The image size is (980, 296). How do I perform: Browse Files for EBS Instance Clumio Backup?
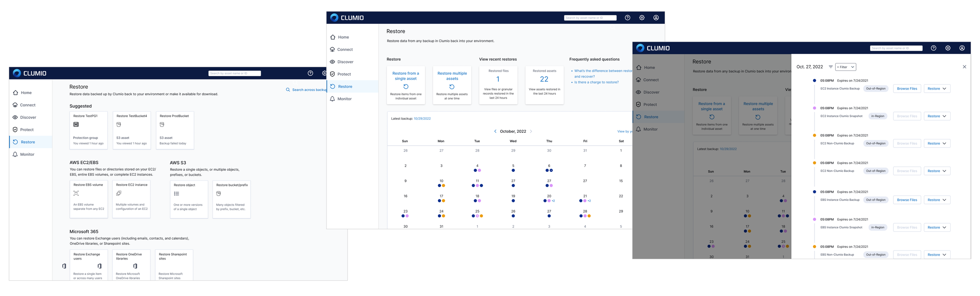click(x=907, y=200)
